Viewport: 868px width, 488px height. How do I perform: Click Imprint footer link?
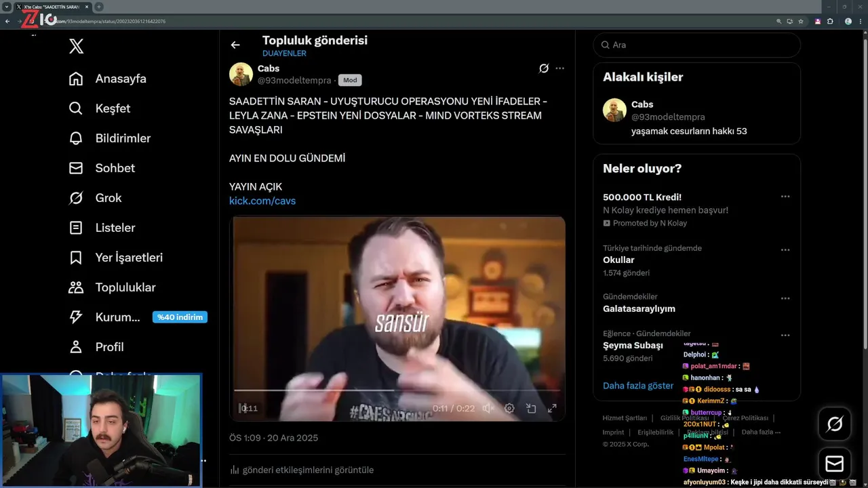[x=613, y=432]
